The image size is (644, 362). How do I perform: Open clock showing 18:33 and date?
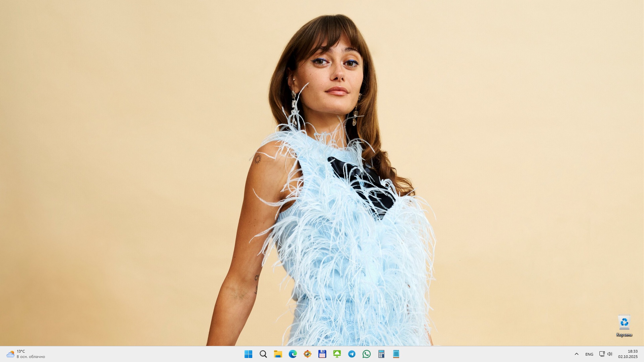pyautogui.click(x=628, y=354)
